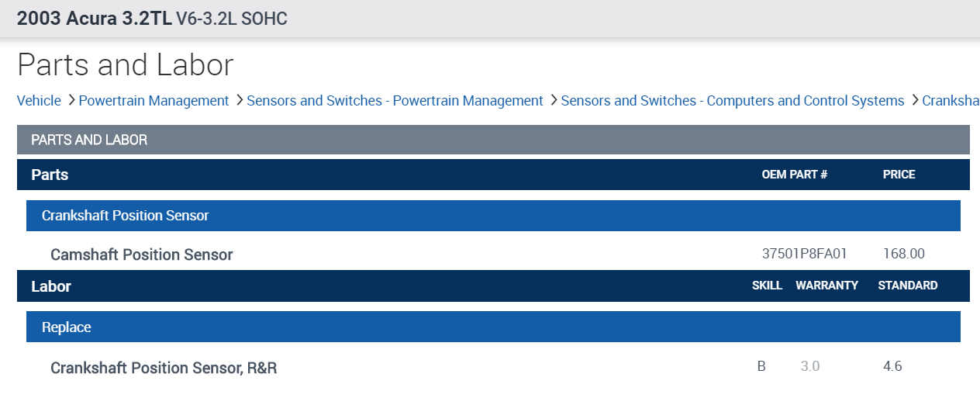The image size is (980, 412).
Task: Open Sensors and Switches - Computers and Control Systems
Action: [732, 101]
